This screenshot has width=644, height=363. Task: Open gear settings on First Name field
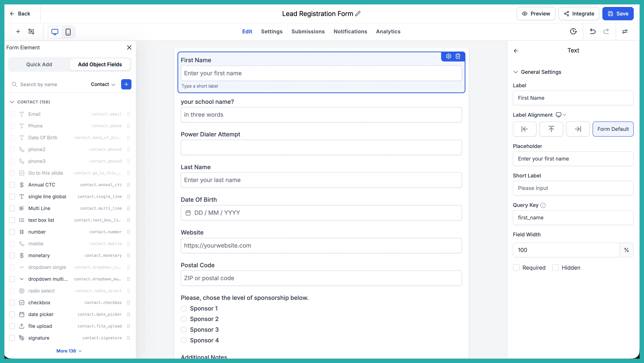pos(448,56)
